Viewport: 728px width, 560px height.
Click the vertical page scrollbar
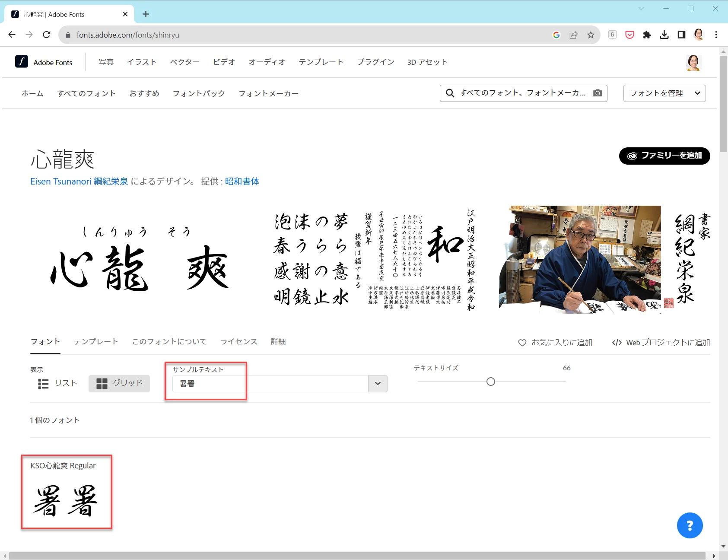723,104
